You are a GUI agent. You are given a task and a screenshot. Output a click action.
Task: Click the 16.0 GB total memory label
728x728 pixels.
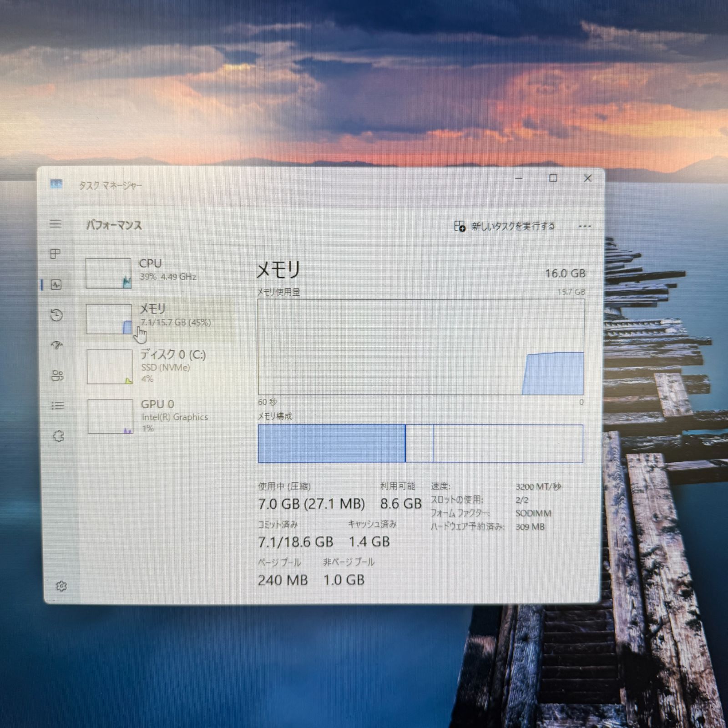[x=566, y=273]
